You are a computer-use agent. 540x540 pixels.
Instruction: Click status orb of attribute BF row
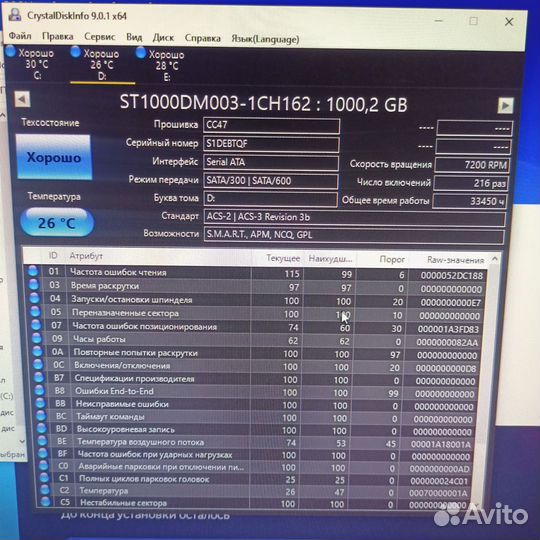(x=43, y=453)
